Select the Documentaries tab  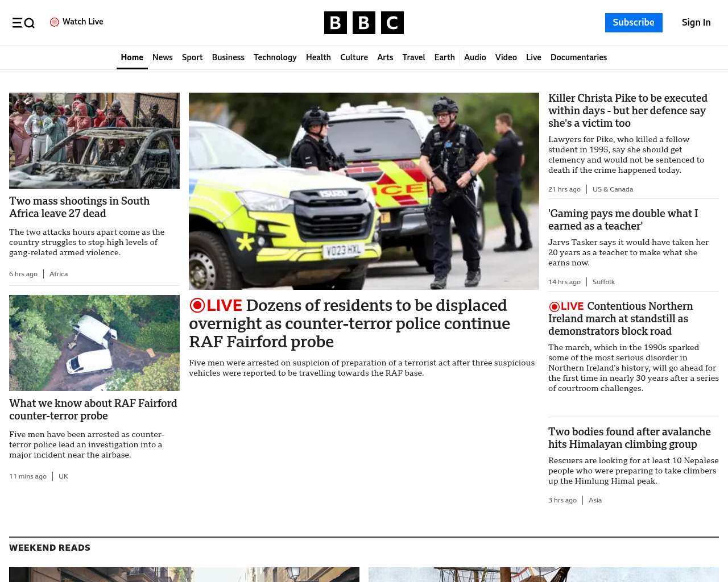click(x=578, y=57)
